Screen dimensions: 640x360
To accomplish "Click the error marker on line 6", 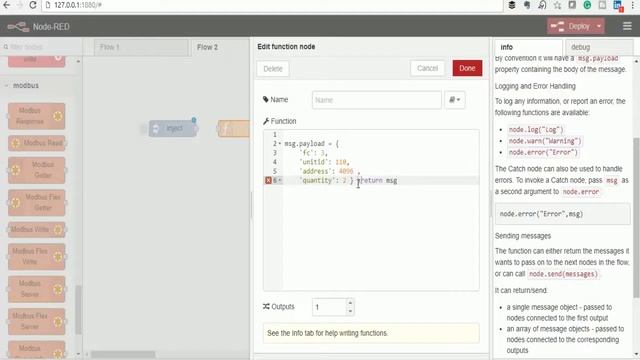I will 268,180.
